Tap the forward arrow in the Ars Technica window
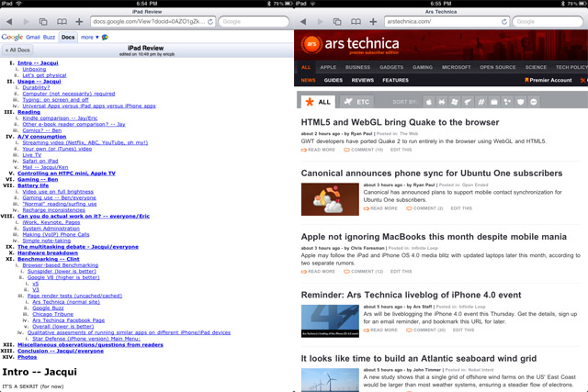This screenshot has width=588, height=392. click(320, 22)
